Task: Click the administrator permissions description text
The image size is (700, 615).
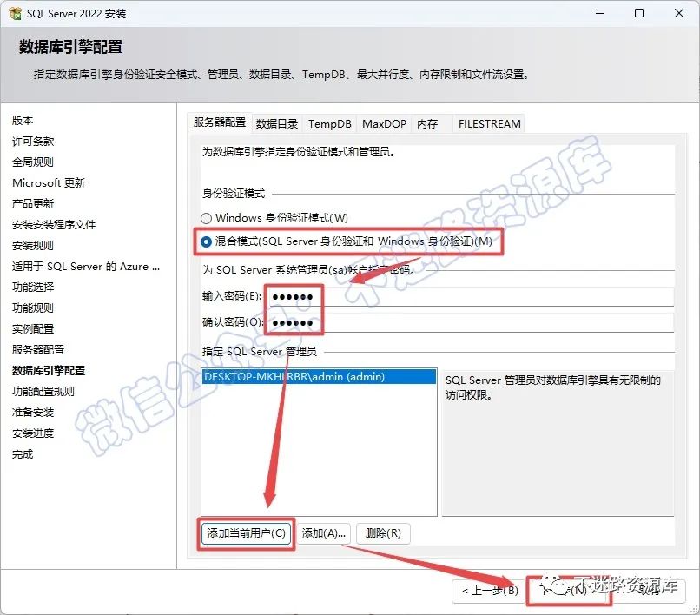Action: coord(553,387)
